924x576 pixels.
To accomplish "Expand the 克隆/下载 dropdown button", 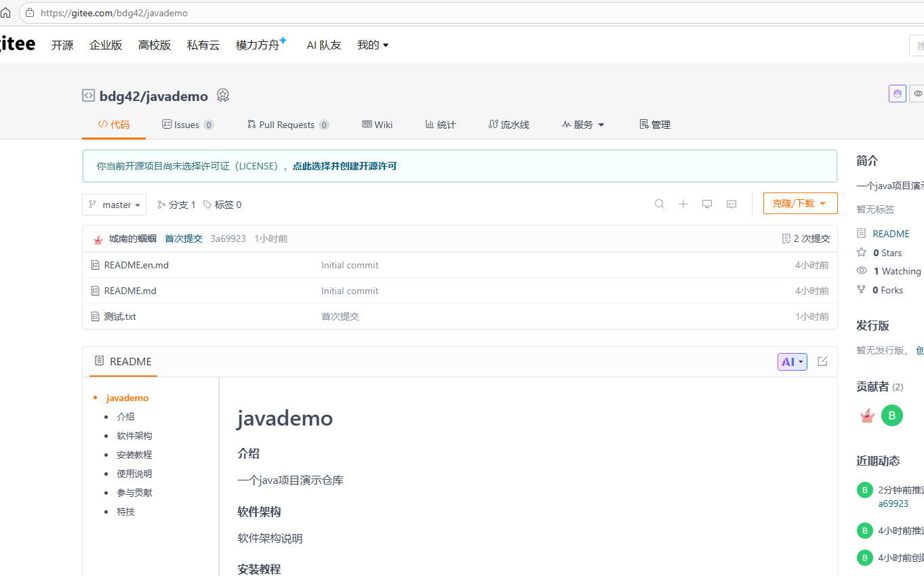I will click(x=801, y=203).
